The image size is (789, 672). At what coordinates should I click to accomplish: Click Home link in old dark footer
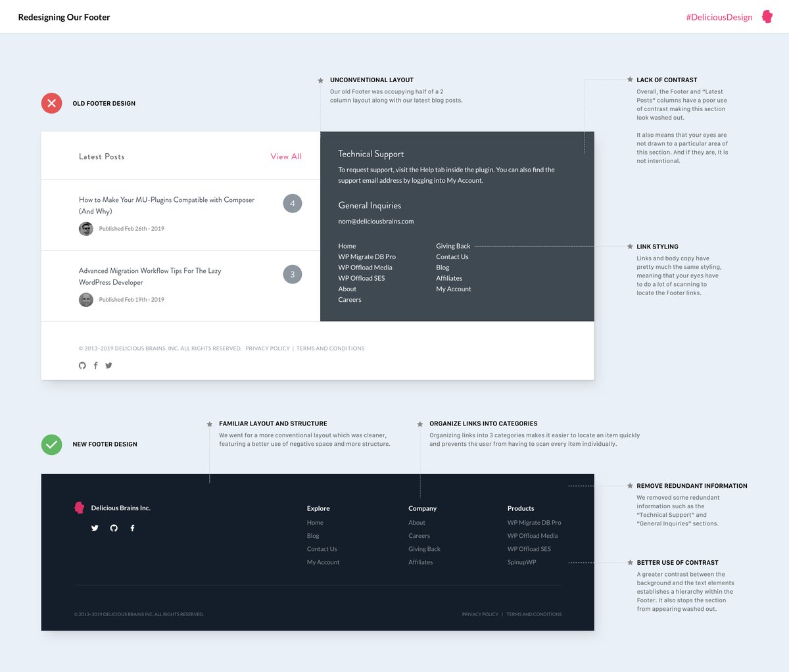coord(347,246)
